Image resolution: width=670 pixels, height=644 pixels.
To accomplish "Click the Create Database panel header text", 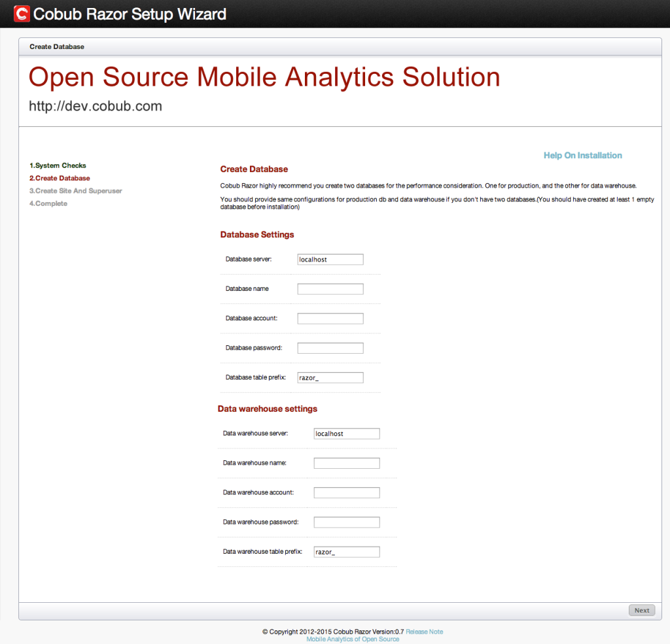I will click(x=57, y=46).
